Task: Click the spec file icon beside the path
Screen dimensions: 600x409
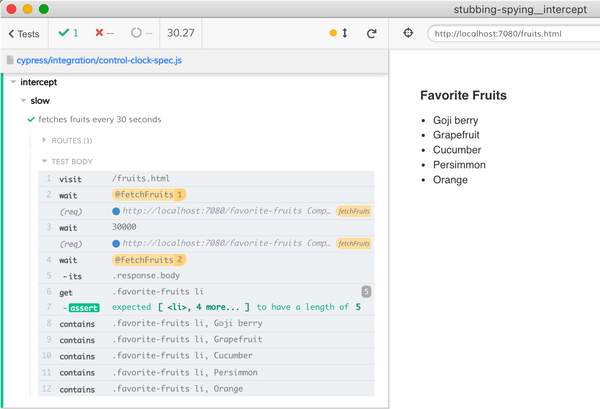Action: pyautogui.click(x=10, y=61)
